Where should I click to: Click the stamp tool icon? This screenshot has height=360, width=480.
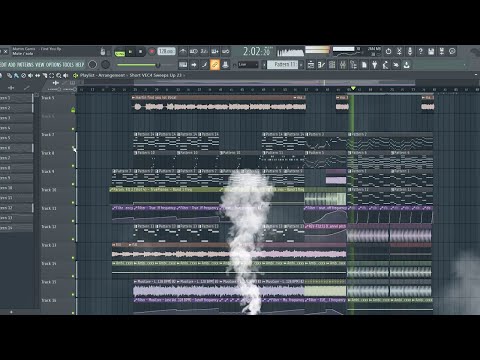225,65
